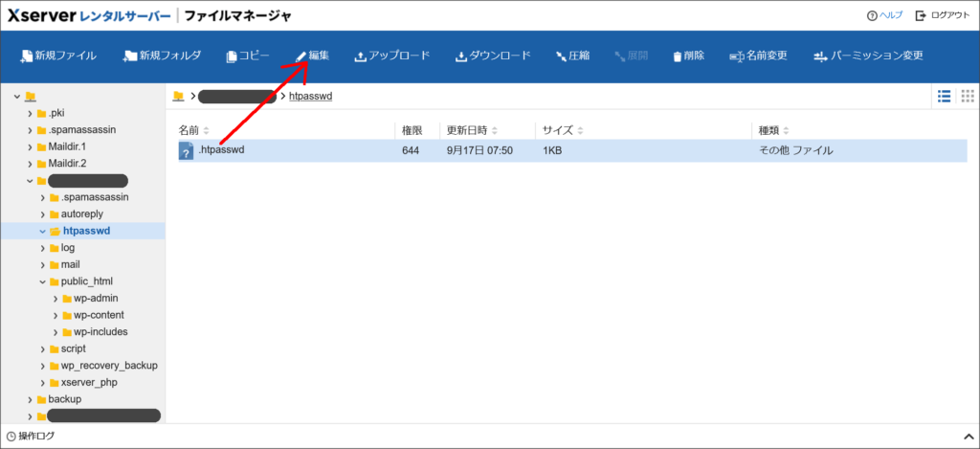Open the 操作ログ operation log panel

[31, 436]
